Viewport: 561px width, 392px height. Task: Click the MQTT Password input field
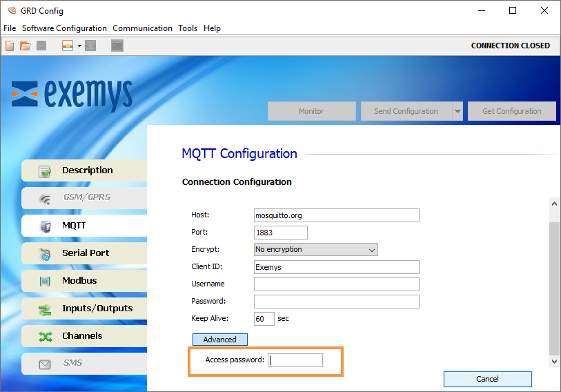point(336,301)
